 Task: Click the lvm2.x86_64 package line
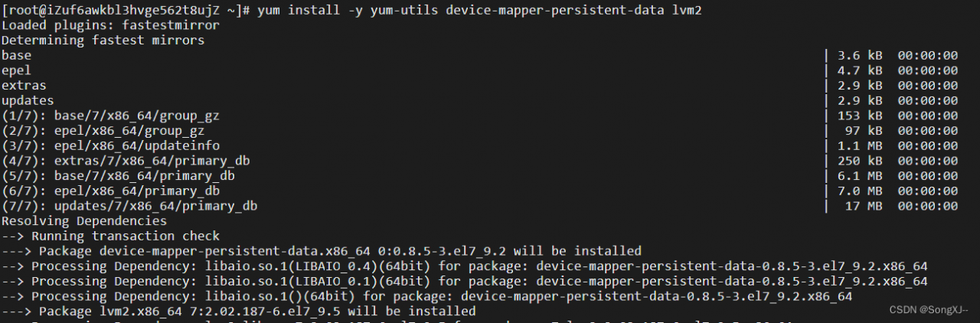[239, 311]
